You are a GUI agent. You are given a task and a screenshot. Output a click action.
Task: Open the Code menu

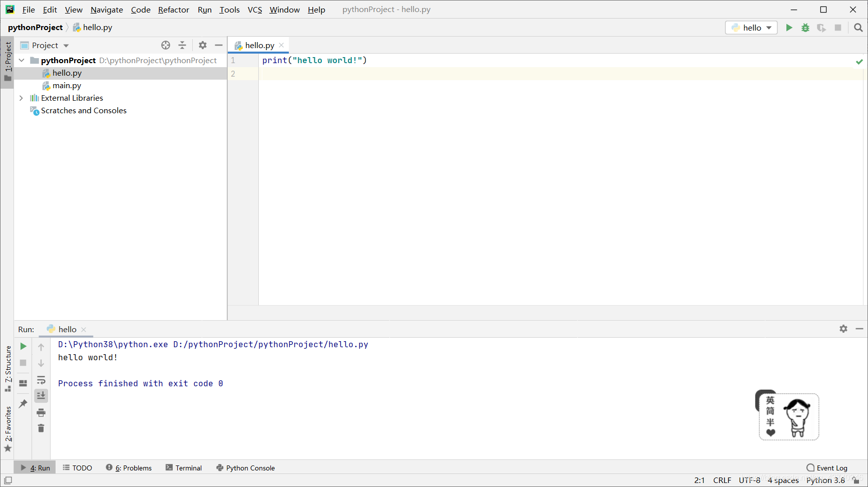[x=141, y=10]
